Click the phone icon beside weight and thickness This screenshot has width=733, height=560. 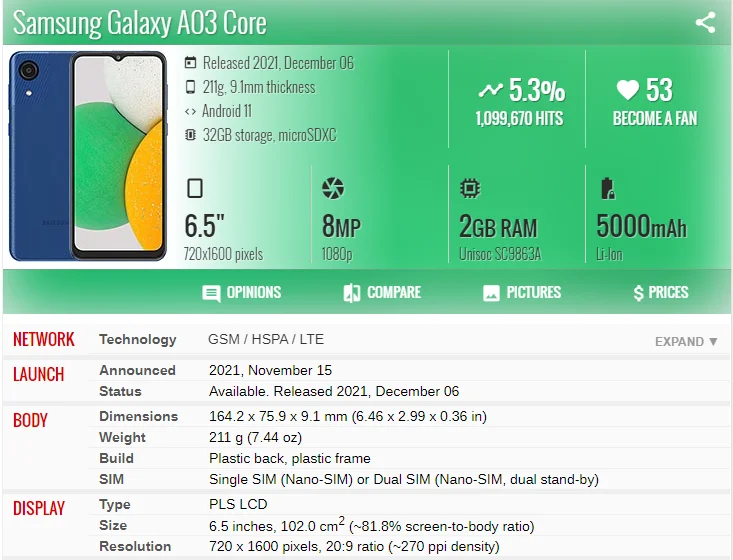(190, 87)
